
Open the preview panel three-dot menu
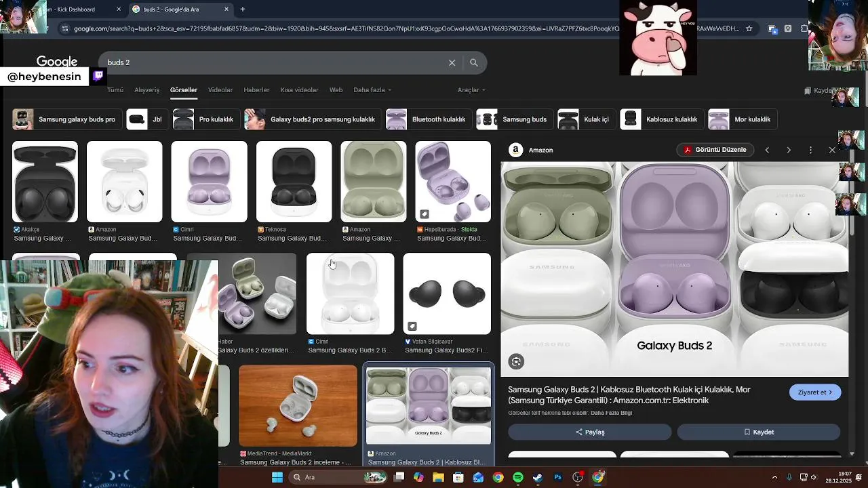810,150
